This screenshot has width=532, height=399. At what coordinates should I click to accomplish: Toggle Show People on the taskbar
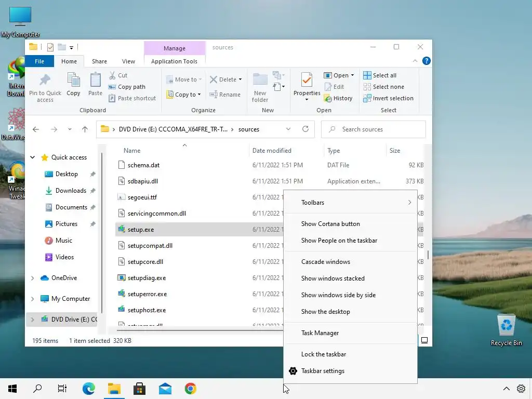coord(350,241)
